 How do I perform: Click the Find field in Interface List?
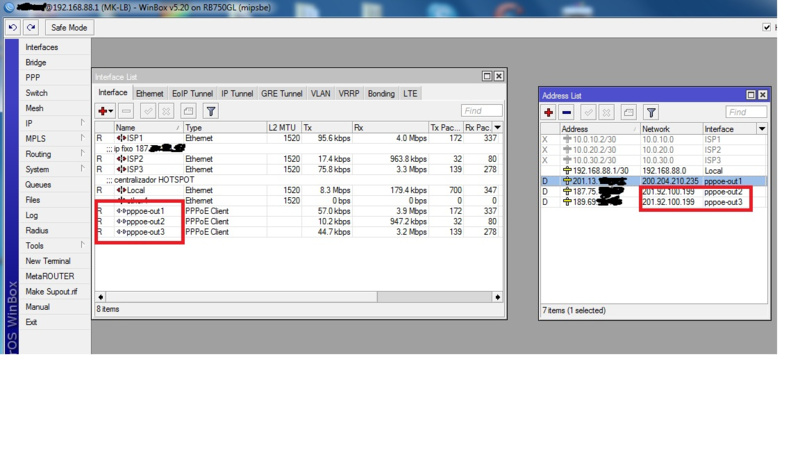pyautogui.click(x=481, y=111)
